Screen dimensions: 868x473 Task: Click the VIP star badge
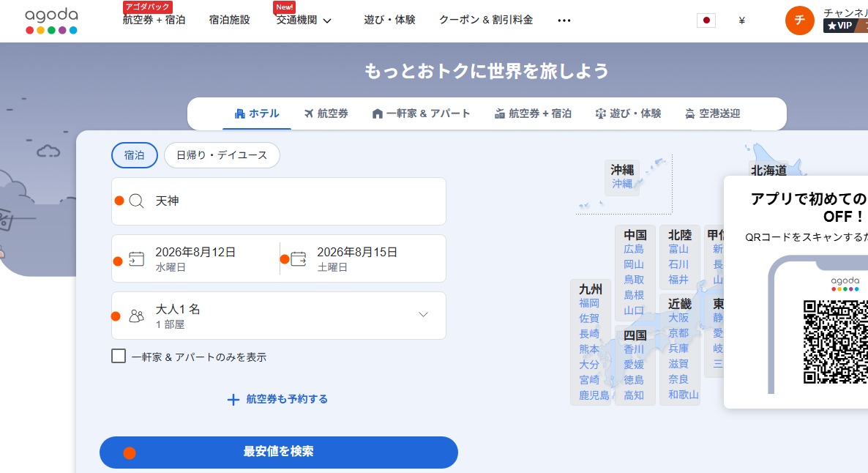(839, 26)
